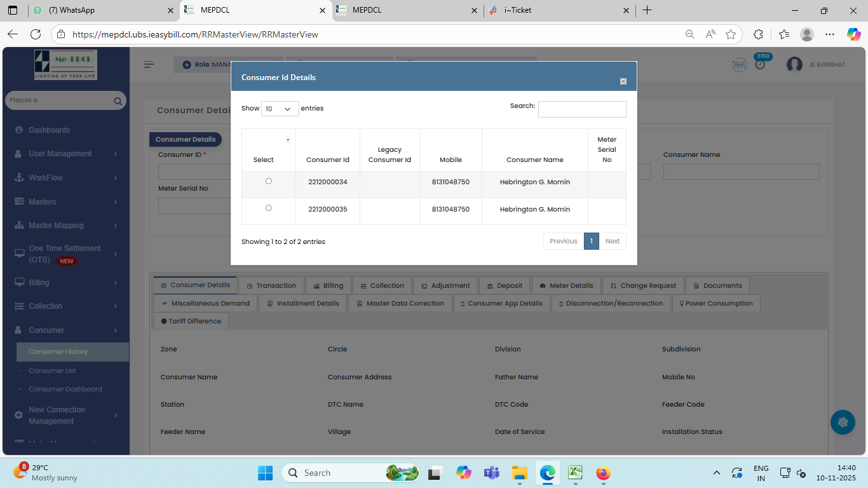This screenshot has height=488, width=868.
Task: Open the Show entries dropdown
Action: click(280, 109)
